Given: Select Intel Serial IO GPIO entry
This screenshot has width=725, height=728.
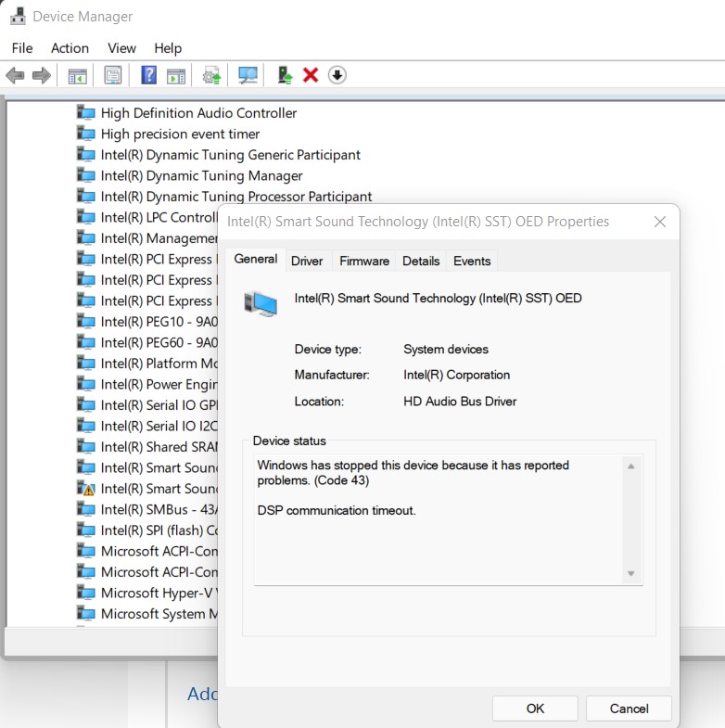Looking at the screenshot, I should [x=159, y=405].
